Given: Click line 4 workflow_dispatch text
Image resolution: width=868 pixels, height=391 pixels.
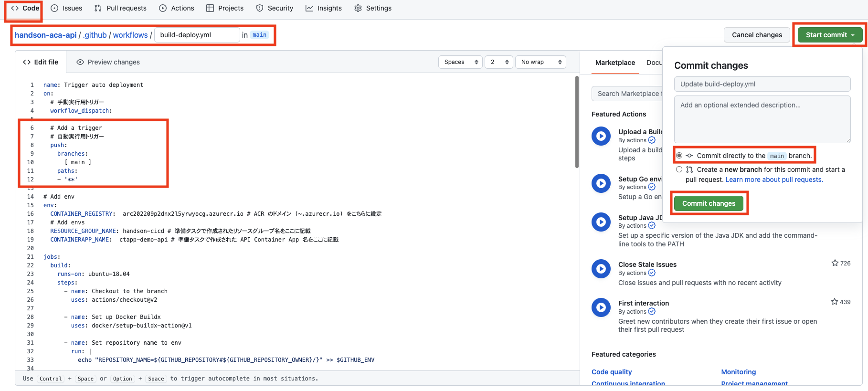Looking at the screenshot, I should pos(81,111).
